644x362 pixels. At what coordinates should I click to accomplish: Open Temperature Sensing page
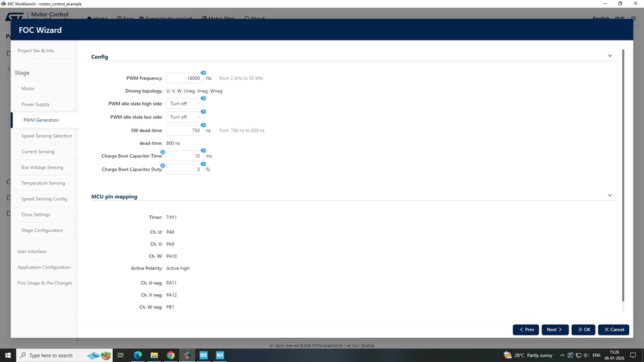[44, 183]
